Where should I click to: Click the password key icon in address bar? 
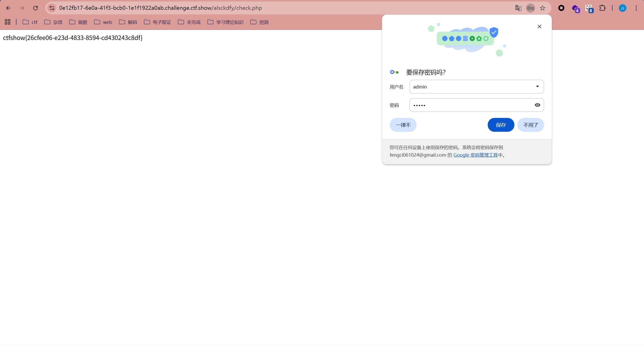[x=530, y=8]
